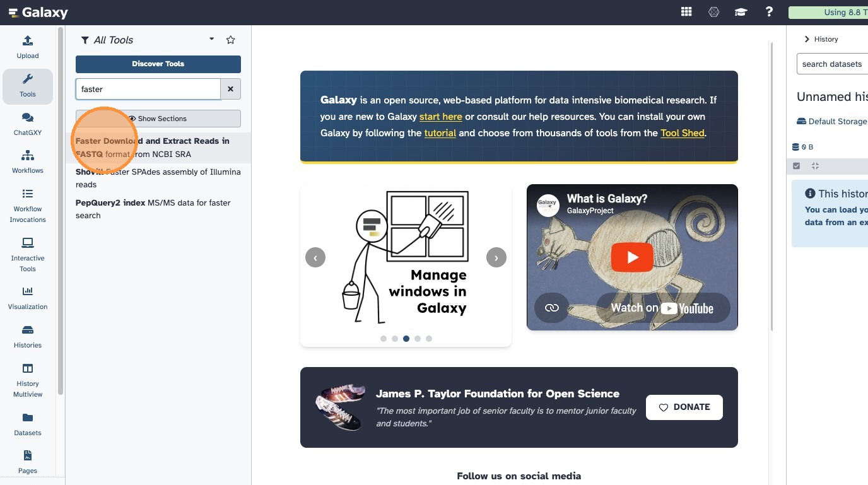Open the Workflow Invocations activity
Image resolution: width=868 pixels, height=485 pixels.
[28, 206]
